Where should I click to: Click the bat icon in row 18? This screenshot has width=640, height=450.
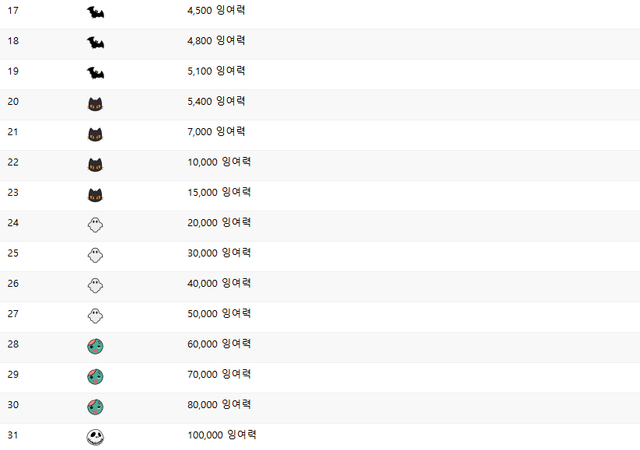(96, 43)
